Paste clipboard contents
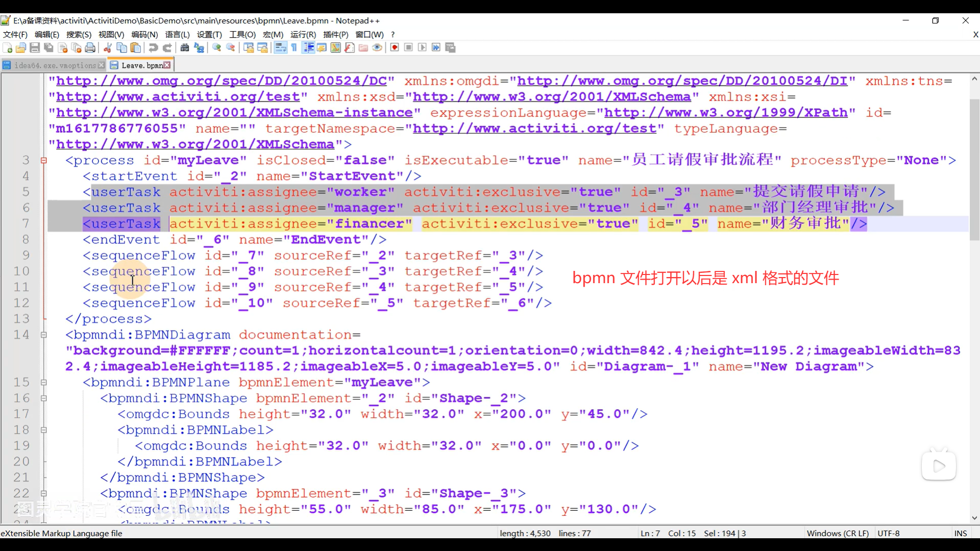This screenshot has height=551, width=980. tap(135, 47)
